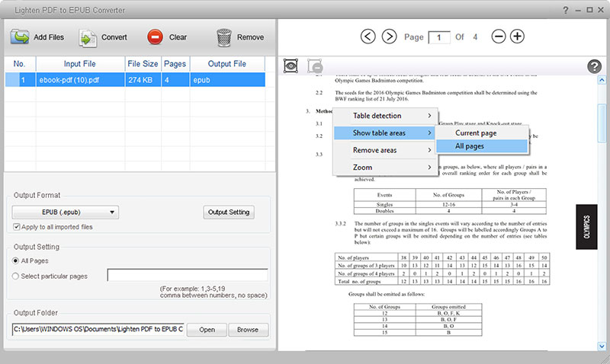610x364 pixels.
Task: Click the File Size column header
Action: 143,64
